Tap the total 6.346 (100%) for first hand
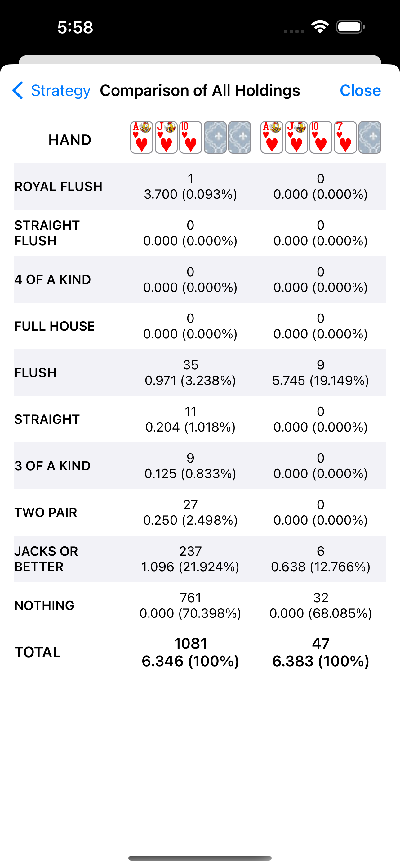The width and height of the screenshot is (400, 868). [190, 661]
